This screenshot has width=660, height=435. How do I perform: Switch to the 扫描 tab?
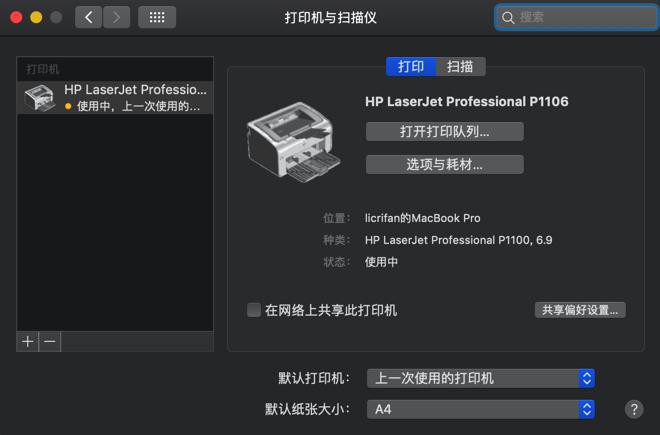(460, 67)
